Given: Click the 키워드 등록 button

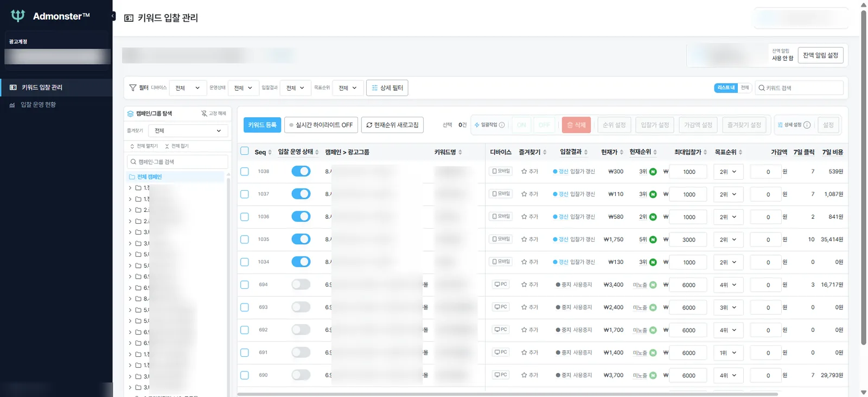Looking at the screenshot, I should coord(263,125).
